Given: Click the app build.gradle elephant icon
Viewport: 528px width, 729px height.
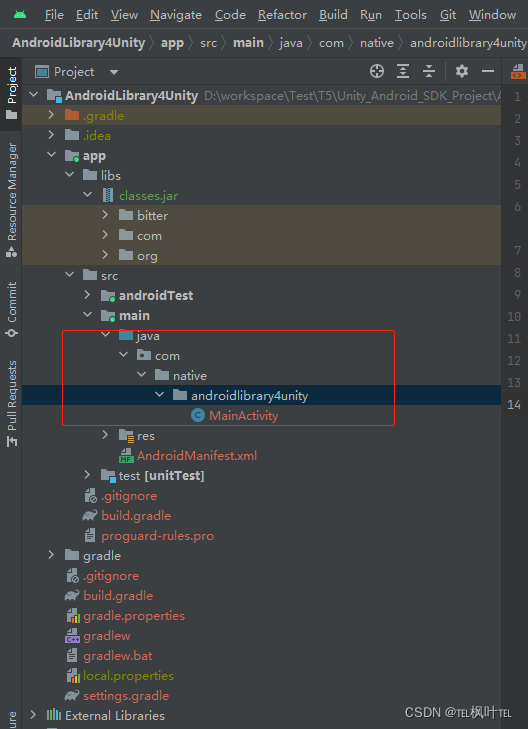Looking at the screenshot, I should (90, 516).
